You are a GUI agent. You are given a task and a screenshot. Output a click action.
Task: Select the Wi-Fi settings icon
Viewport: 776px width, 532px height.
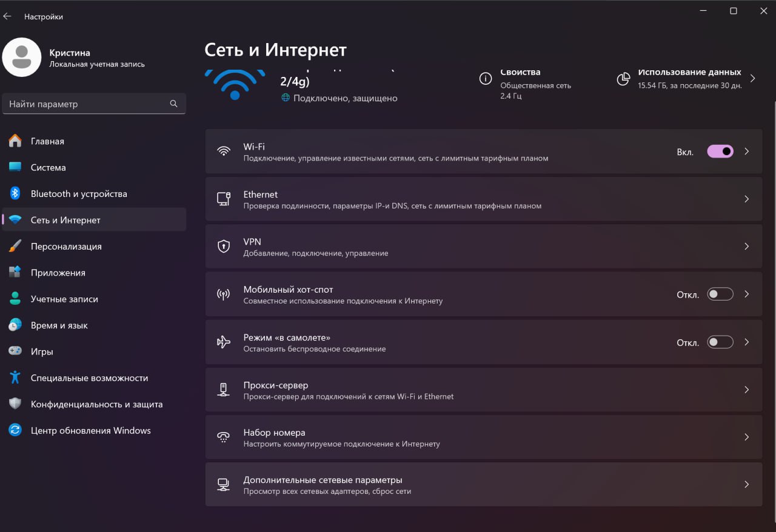click(x=224, y=151)
